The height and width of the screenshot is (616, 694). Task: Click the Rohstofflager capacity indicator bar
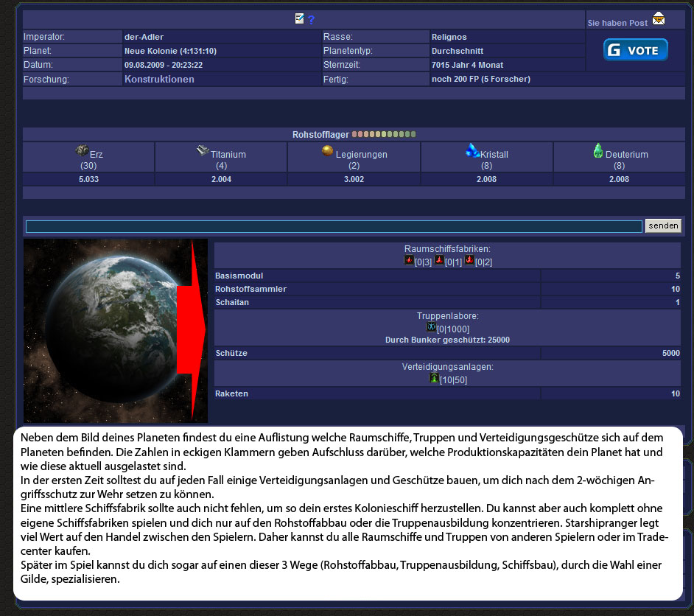tap(384, 134)
